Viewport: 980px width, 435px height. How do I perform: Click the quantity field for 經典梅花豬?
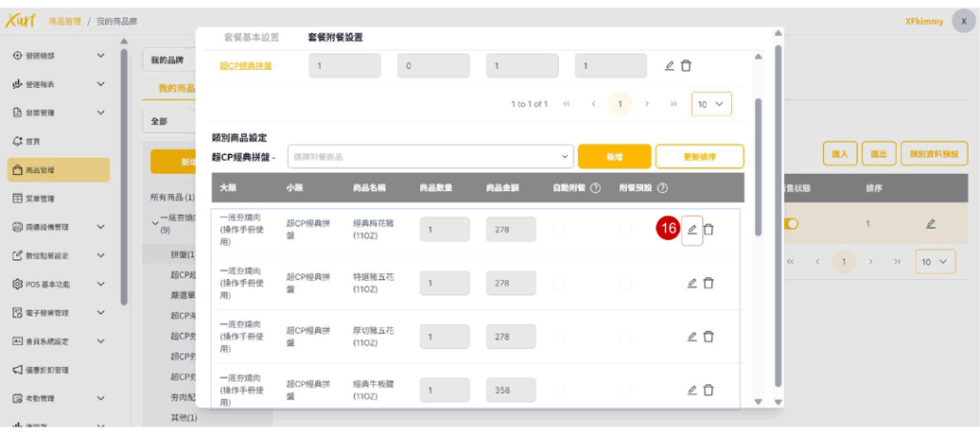coord(444,229)
